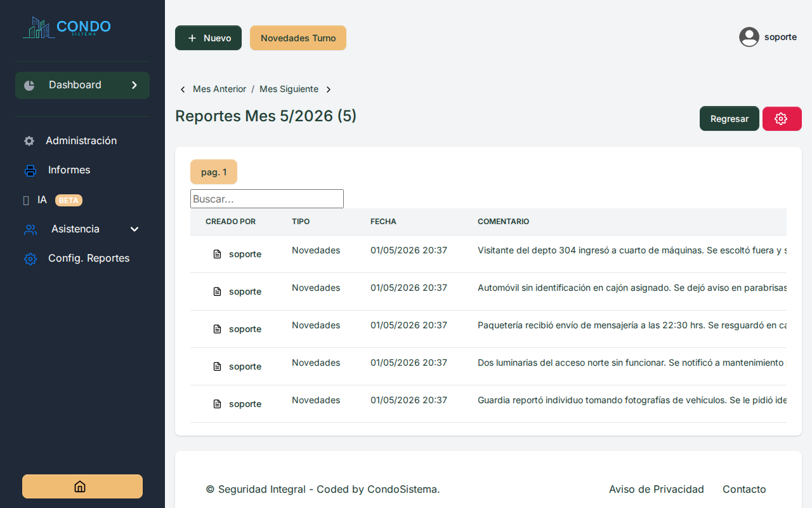Click comment about Automóvil sin identificación
Image resolution: width=812 pixels, height=508 pixels.
pyautogui.click(x=632, y=288)
